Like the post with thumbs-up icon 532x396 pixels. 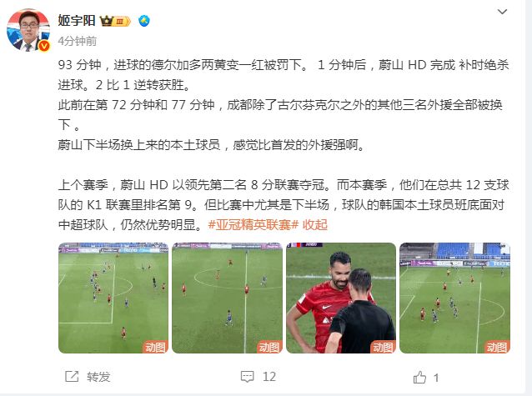point(419,378)
